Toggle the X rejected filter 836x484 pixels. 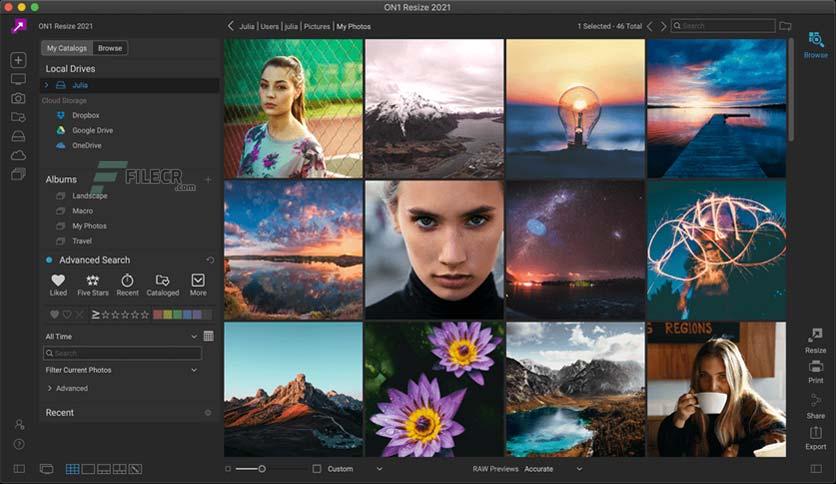79,314
